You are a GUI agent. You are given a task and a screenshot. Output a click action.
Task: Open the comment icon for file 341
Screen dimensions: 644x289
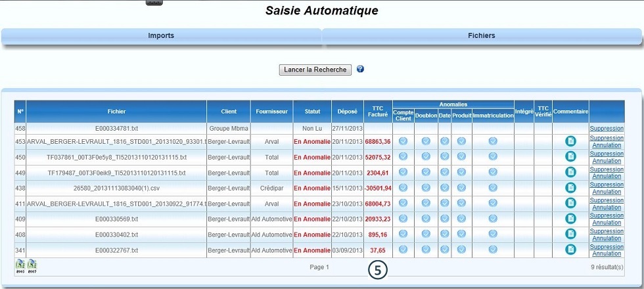point(570,250)
